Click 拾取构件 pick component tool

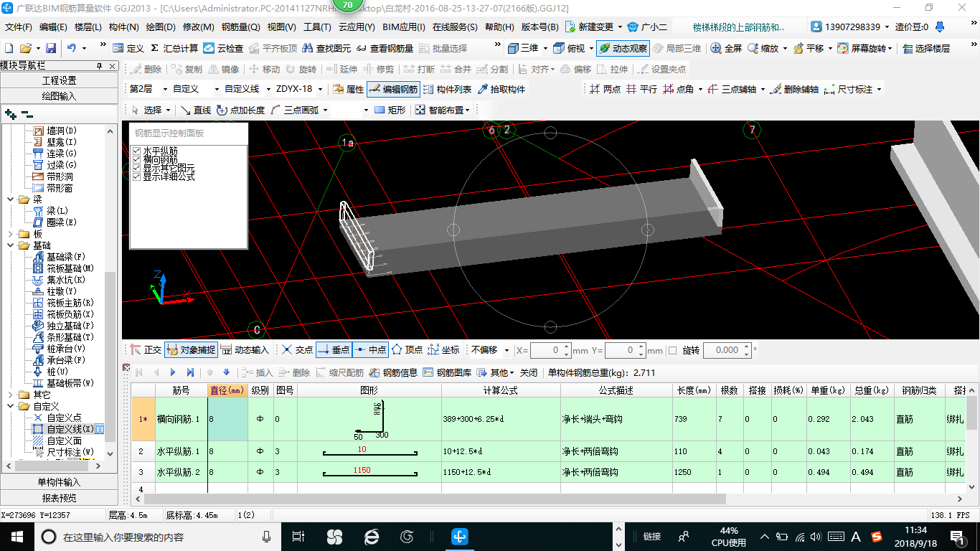pyautogui.click(x=501, y=89)
